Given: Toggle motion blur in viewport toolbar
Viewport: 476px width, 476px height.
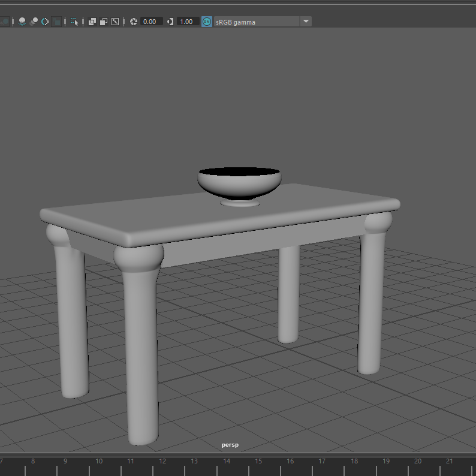Looking at the screenshot, I should pyautogui.click(x=34, y=22).
